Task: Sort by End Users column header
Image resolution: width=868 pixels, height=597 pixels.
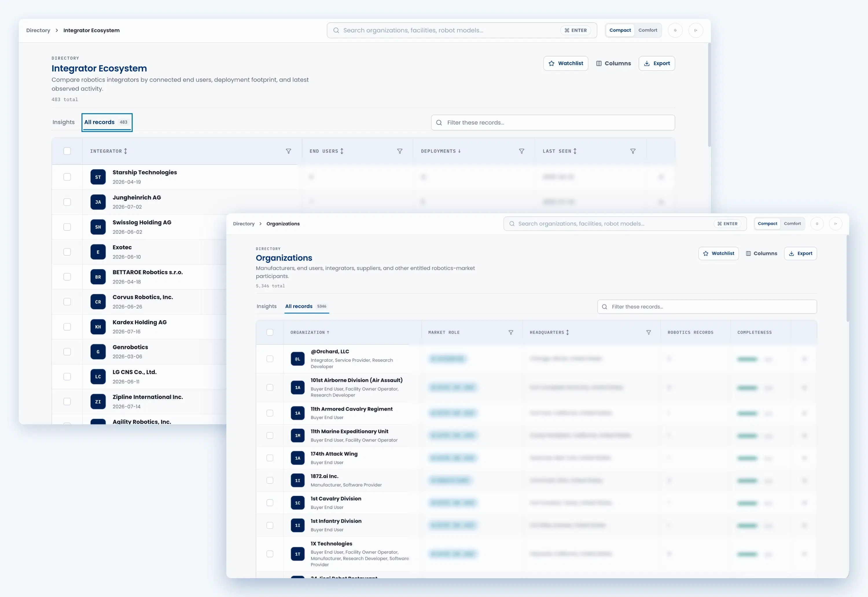Action: [326, 151]
